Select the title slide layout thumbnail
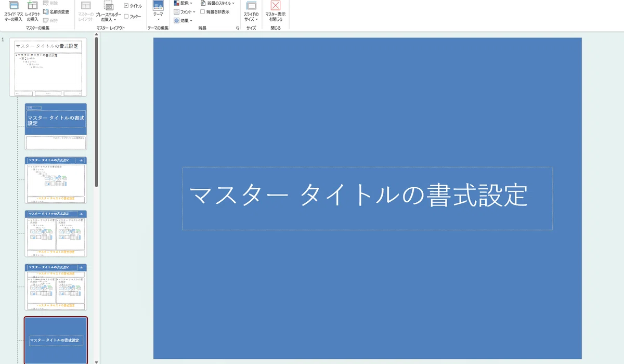The image size is (624, 364). coord(56,126)
